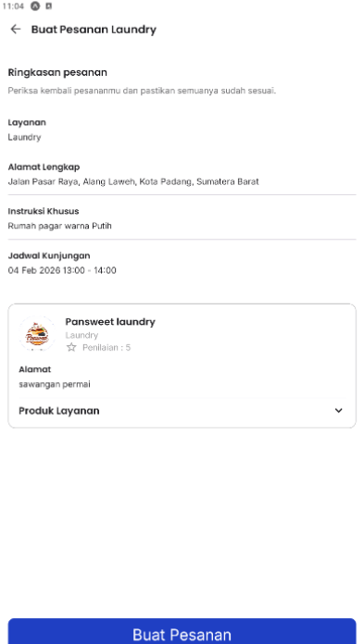Open the Produk Layanan section label
The width and height of the screenshot is (364, 644).
tap(59, 411)
